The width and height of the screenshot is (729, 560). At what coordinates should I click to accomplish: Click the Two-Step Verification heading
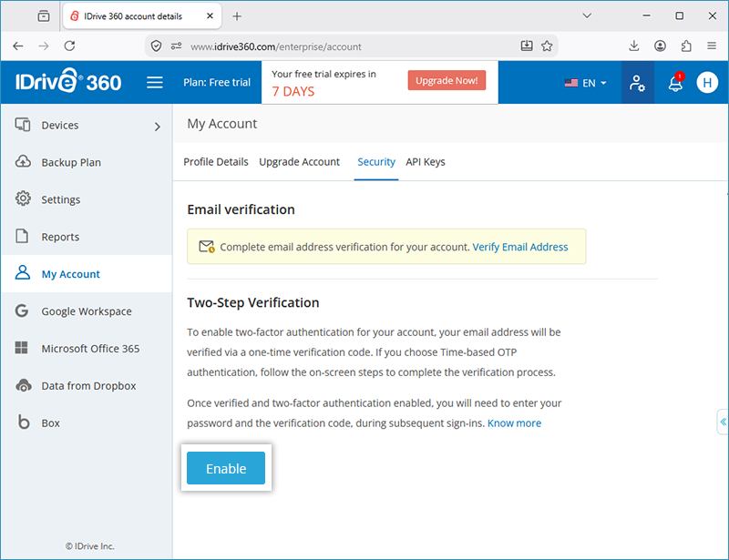pos(253,302)
